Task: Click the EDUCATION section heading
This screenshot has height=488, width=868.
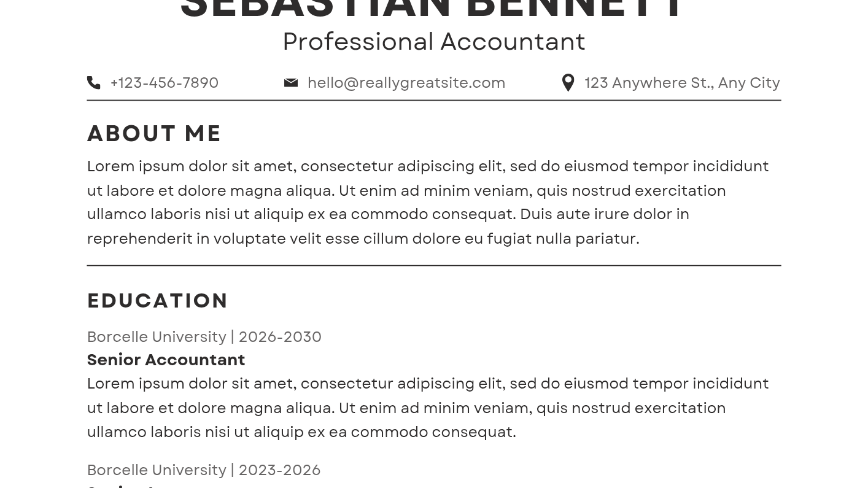Action: tap(158, 300)
